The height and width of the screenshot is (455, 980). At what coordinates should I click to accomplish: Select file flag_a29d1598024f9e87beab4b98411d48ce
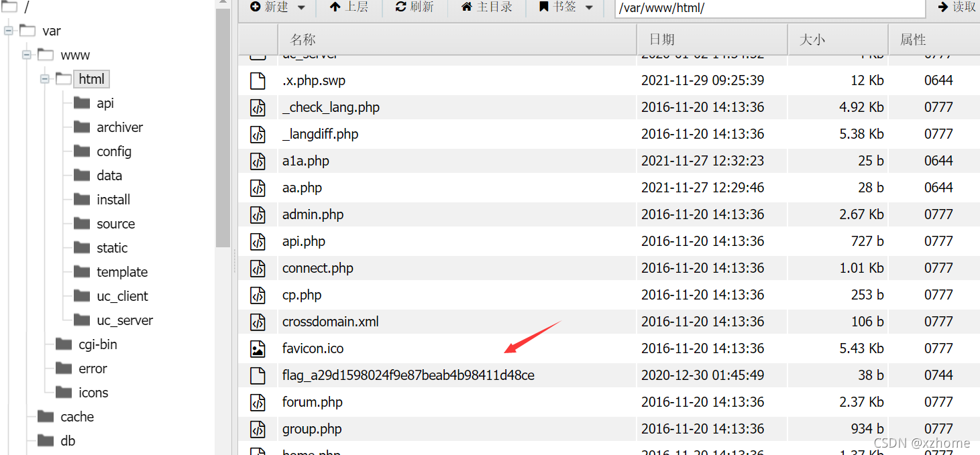(409, 375)
